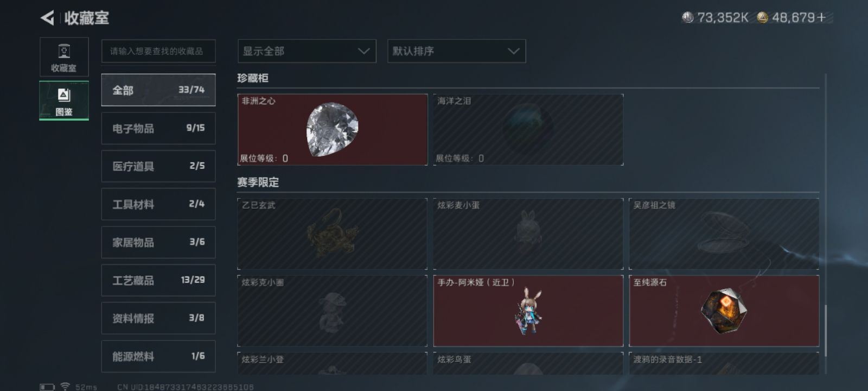
Task: Click the back arrow beside 收藏室
Action: [47, 18]
